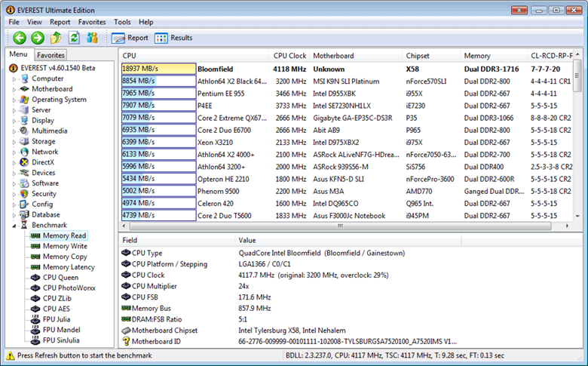Select the Network tree icon

(x=24, y=152)
